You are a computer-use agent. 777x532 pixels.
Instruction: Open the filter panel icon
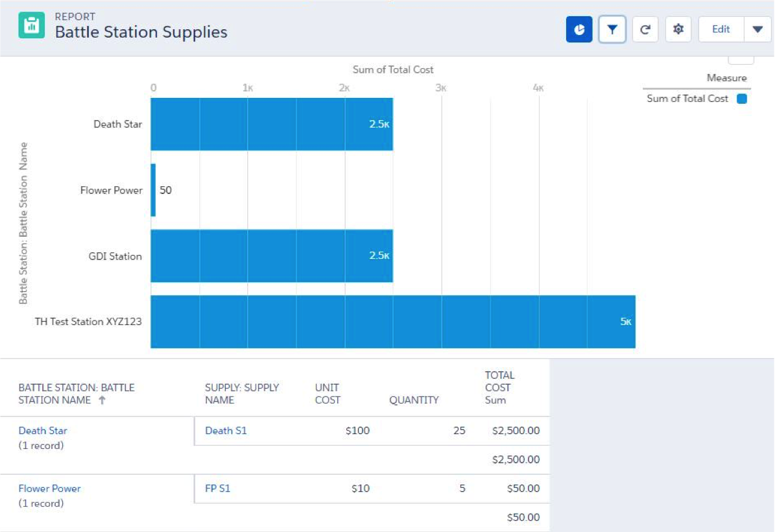[x=612, y=30]
